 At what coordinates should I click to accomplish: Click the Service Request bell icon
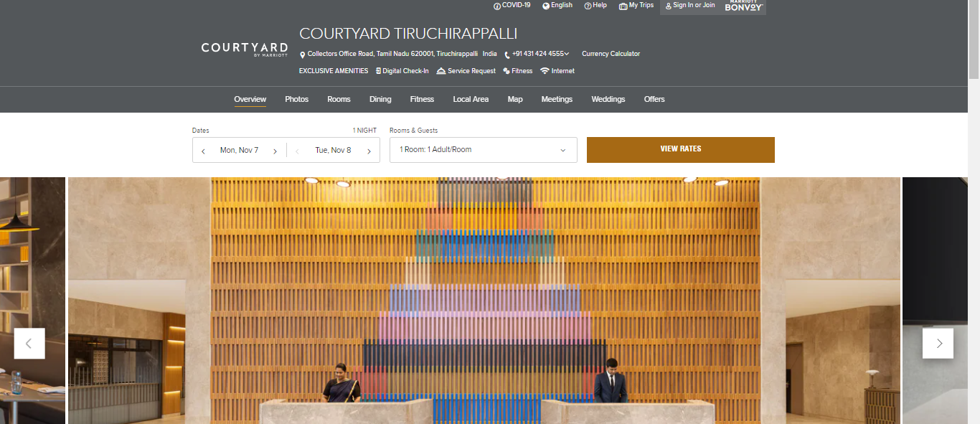[441, 71]
